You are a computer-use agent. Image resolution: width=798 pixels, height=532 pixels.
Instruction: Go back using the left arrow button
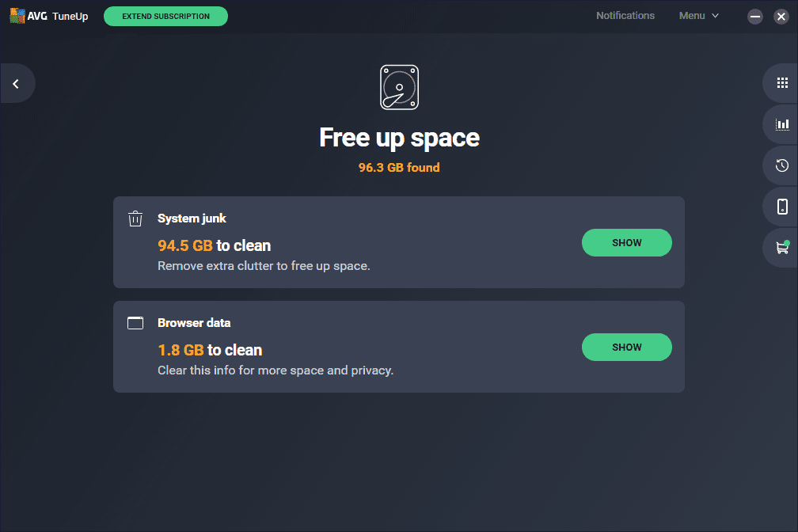pos(16,83)
